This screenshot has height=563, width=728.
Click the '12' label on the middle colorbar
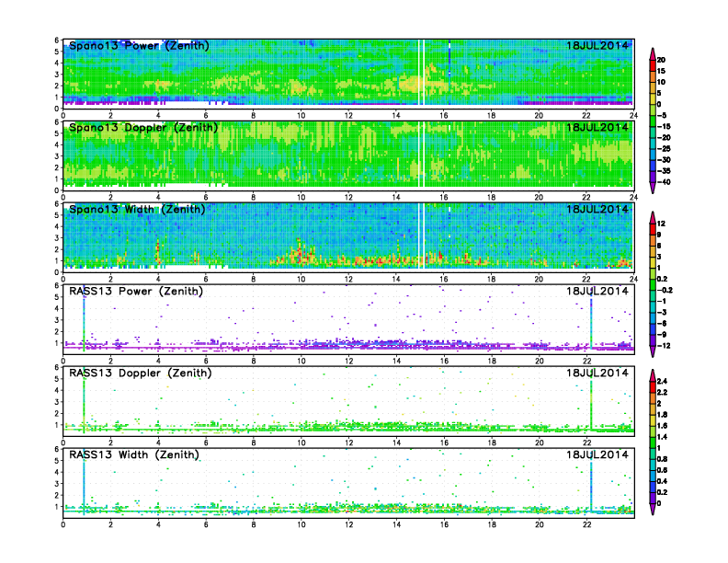click(661, 224)
